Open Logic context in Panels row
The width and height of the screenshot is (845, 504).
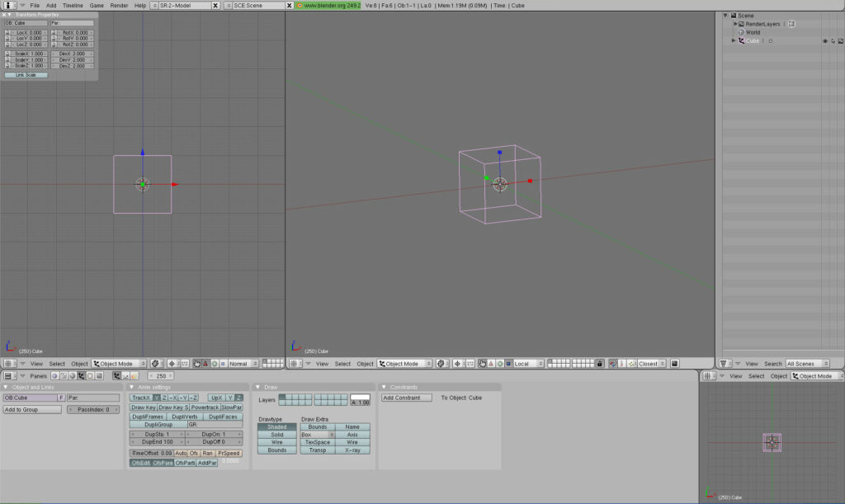pyautogui.click(x=55, y=376)
